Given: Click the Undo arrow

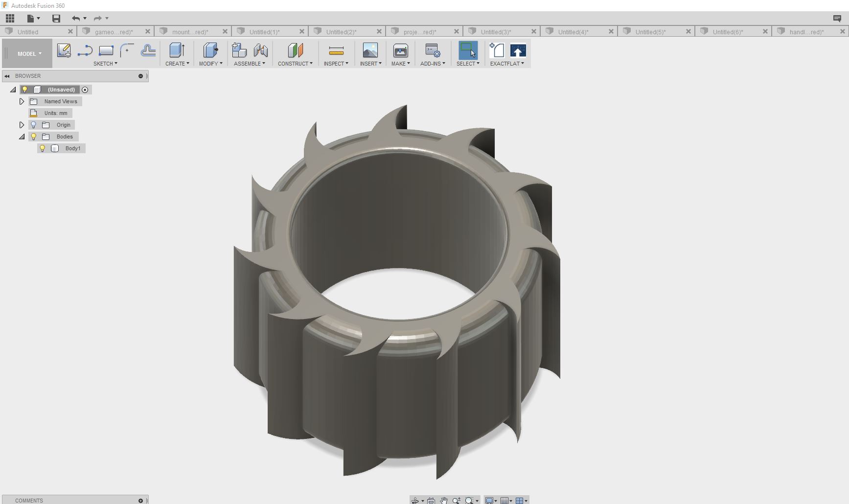Looking at the screenshot, I should point(76,19).
